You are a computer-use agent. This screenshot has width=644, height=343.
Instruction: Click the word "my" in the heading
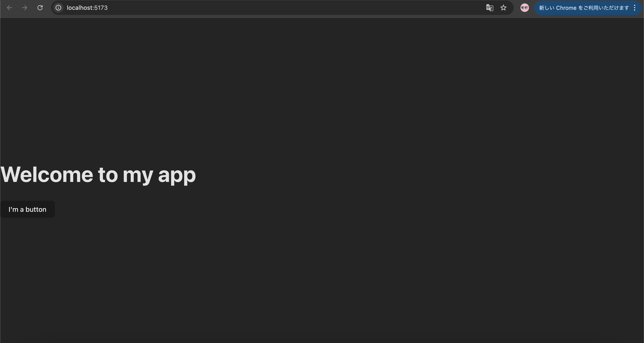[x=138, y=176]
